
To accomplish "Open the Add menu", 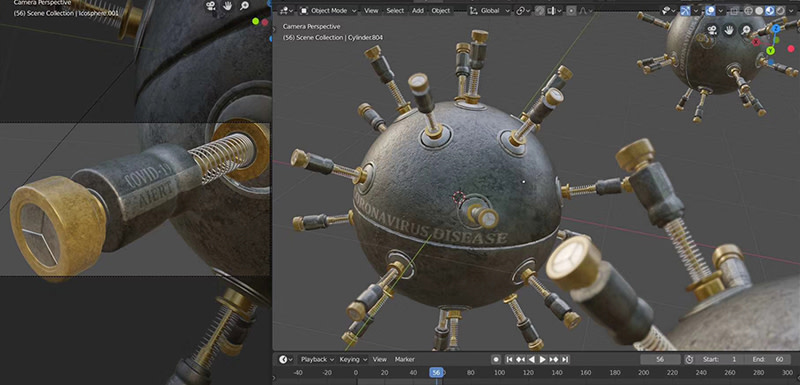I will [x=418, y=10].
